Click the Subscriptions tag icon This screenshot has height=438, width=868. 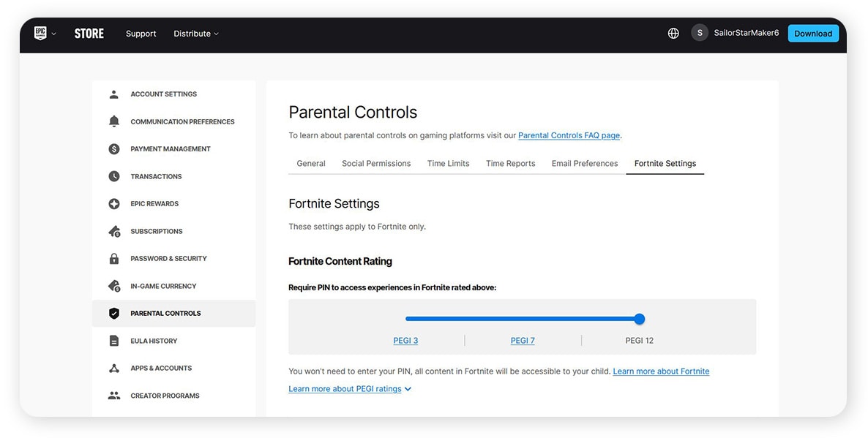pos(114,231)
